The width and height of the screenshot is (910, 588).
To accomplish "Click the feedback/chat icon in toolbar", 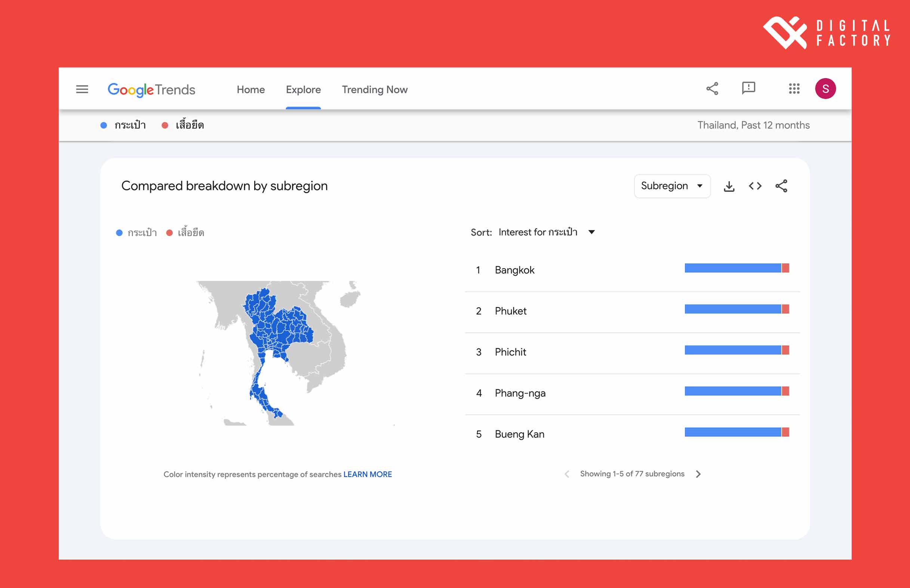I will [747, 89].
